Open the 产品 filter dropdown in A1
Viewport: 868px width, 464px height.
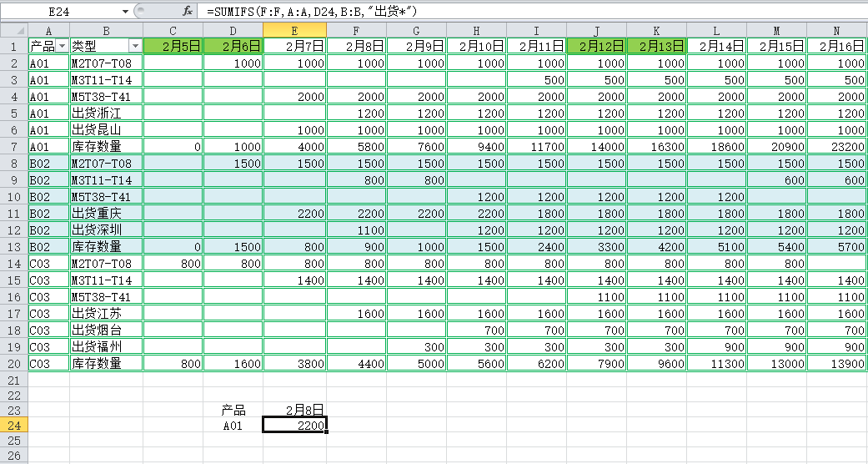(x=62, y=46)
